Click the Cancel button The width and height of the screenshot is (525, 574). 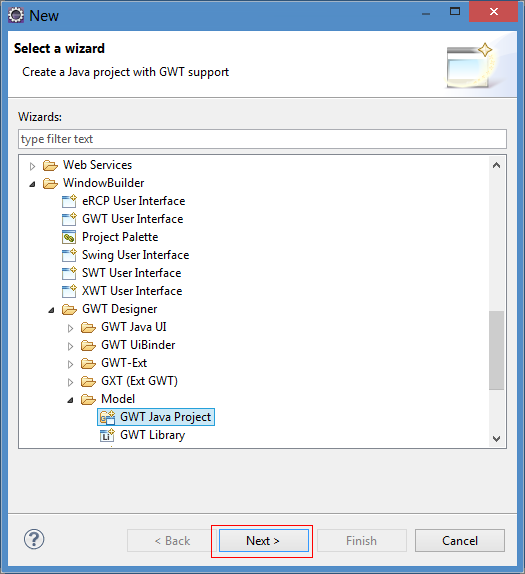coord(460,540)
